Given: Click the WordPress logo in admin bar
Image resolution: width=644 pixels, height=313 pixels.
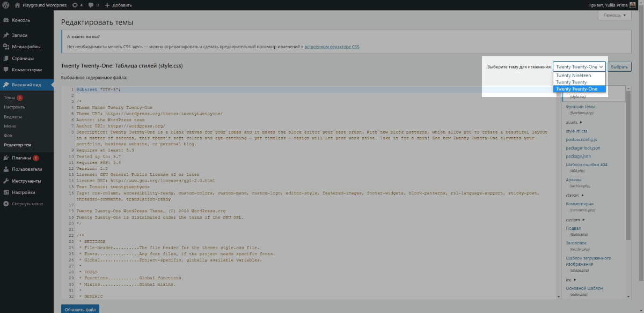Looking at the screenshot, I should coord(5,5).
